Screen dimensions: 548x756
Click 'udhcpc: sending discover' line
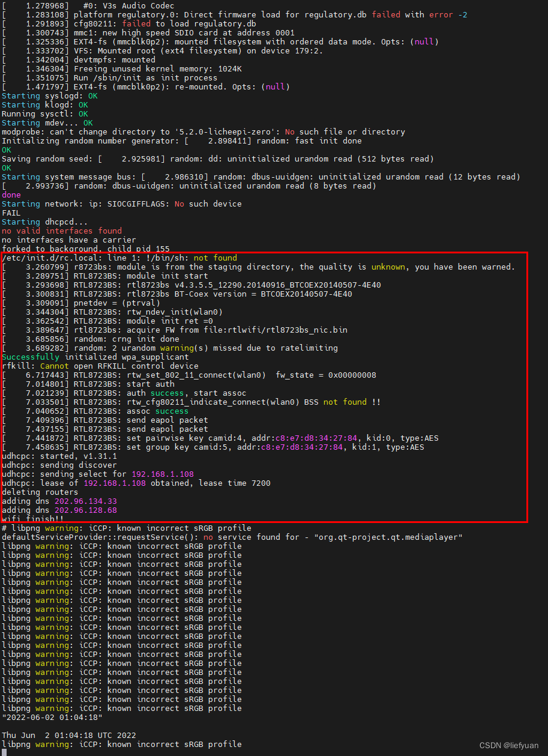point(59,465)
